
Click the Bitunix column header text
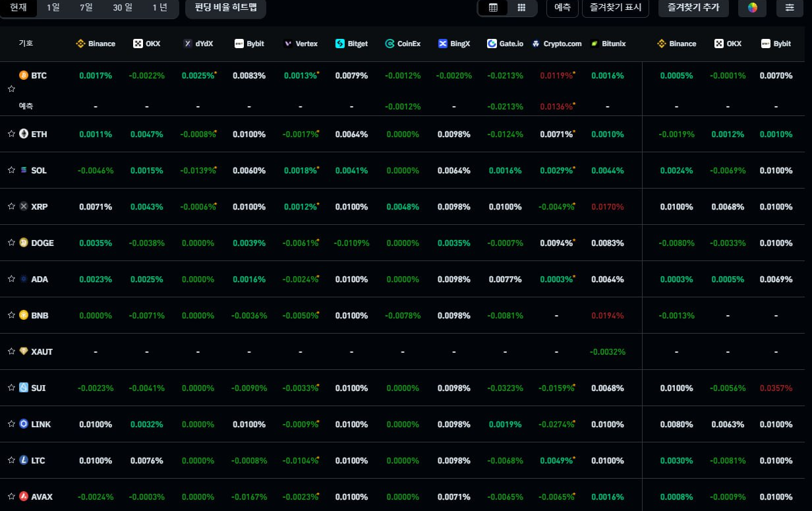point(614,44)
